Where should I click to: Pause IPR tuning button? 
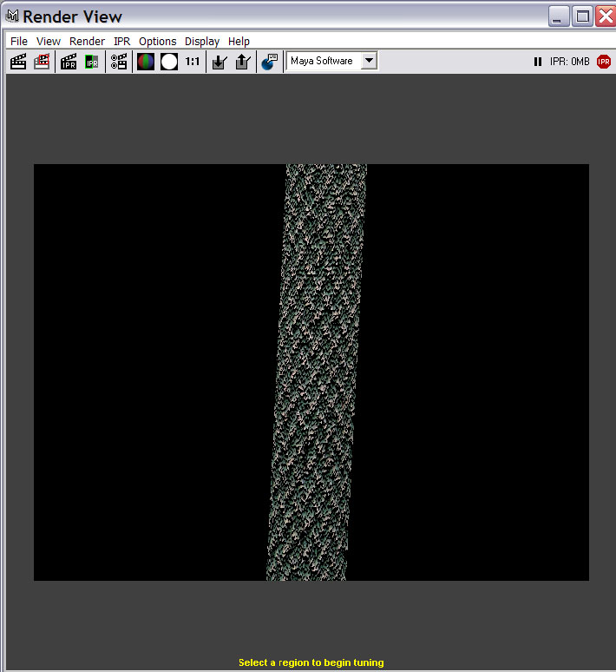click(x=538, y=62)
